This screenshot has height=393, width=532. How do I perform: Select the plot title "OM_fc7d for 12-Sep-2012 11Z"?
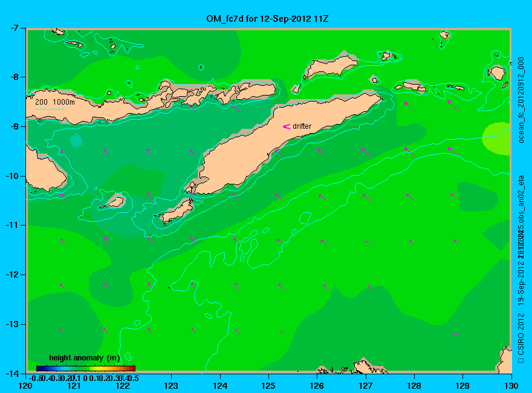click(267, 19)
